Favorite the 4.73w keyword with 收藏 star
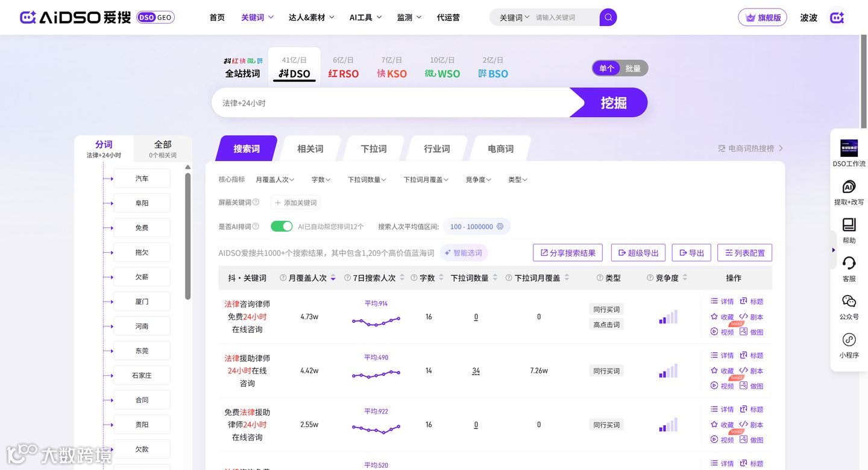This screenshot has height=470, width=868. click(722, 317)
